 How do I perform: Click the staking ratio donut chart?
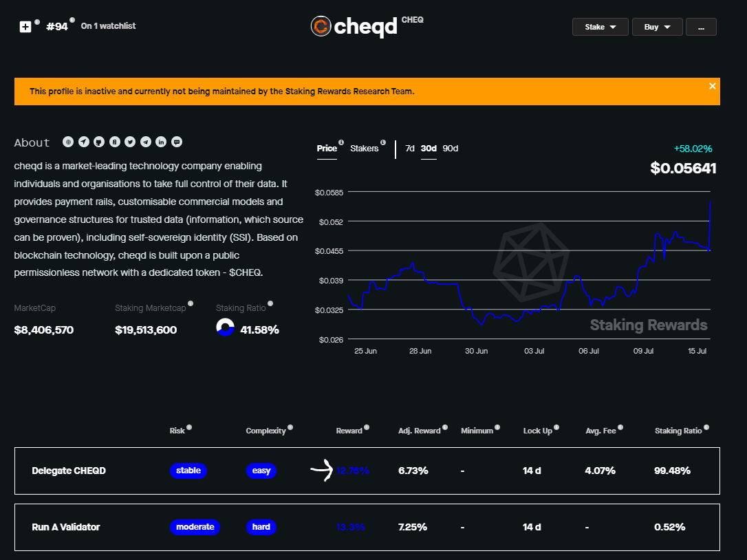[x=226, y=327]
